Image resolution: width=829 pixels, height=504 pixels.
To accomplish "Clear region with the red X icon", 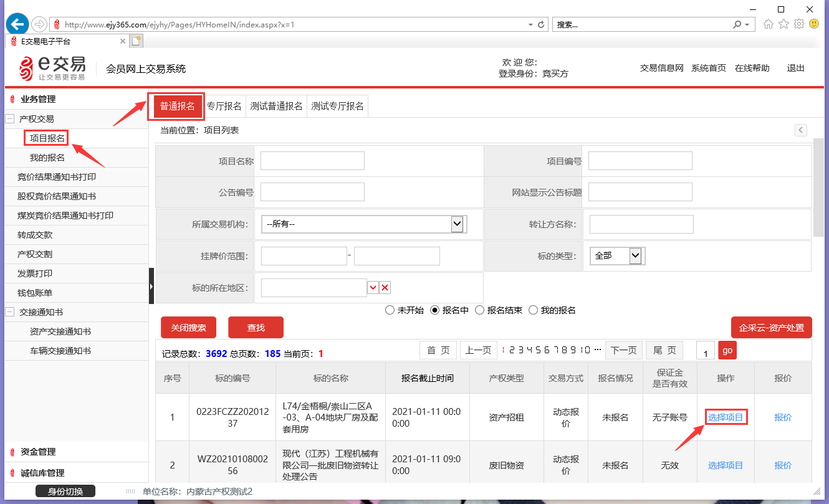I will [385, 287].
